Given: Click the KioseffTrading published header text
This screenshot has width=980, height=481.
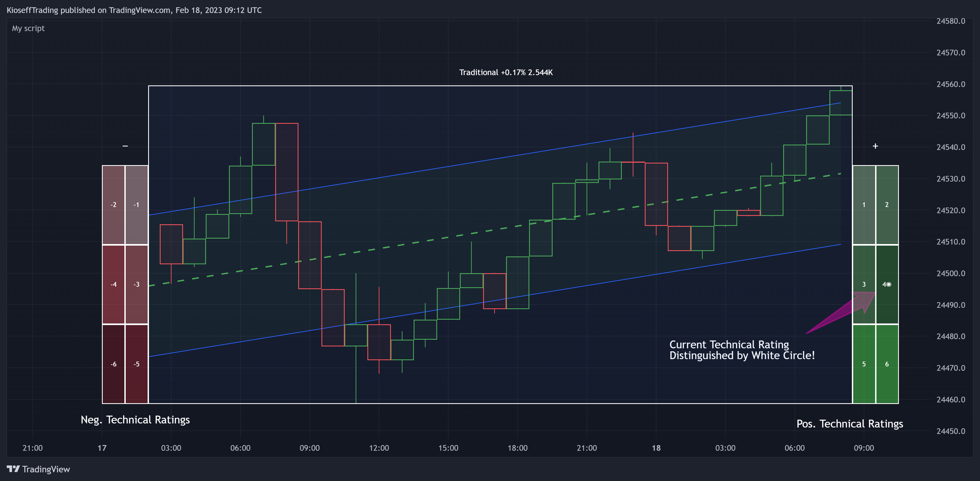Looking at the screenshot, I should [x=134, y=10].
